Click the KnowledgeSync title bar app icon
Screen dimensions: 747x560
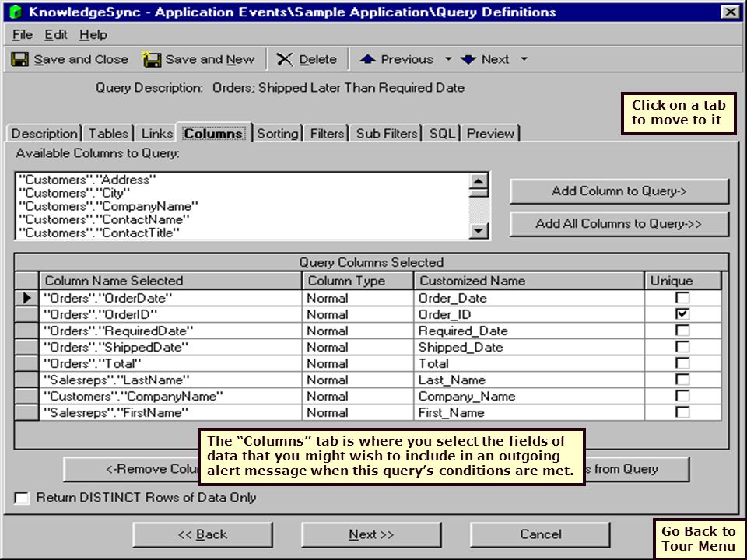(16, 12)
